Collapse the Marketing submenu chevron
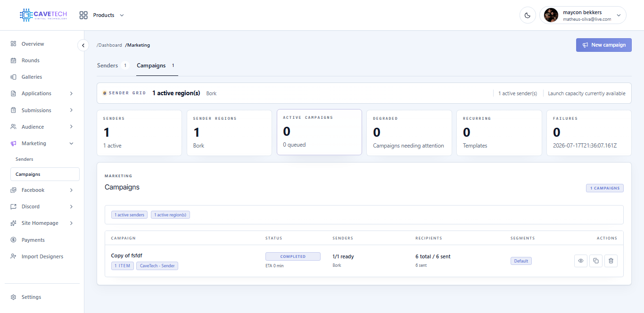Image resolution: width=644 pixels, height=313 pixels. (x=71, y=143)
